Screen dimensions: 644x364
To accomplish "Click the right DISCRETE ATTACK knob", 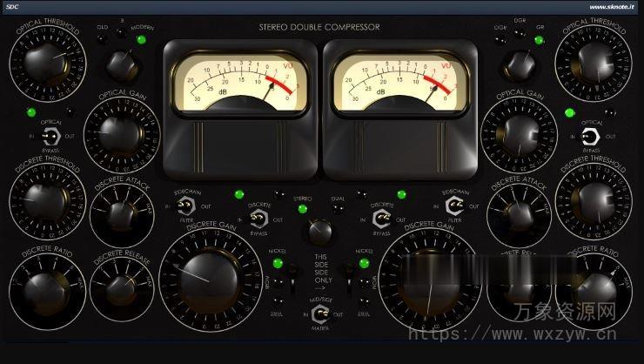I will click(519, 217).
